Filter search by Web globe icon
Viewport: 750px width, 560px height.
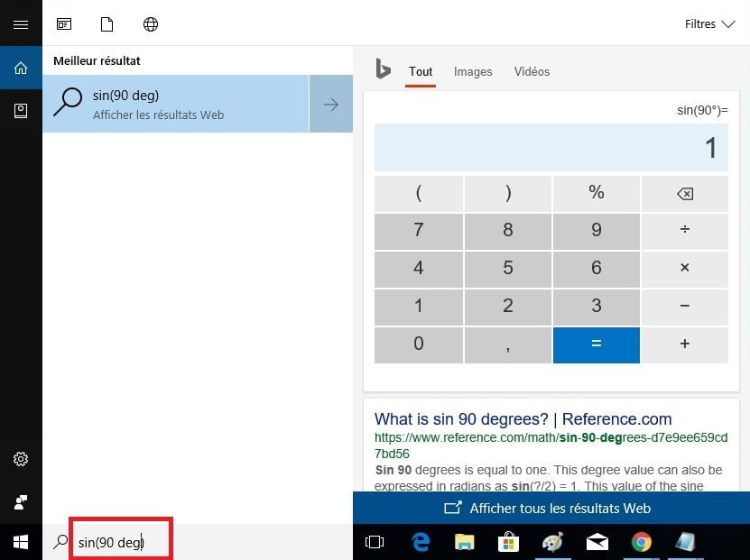coord(151,23)
